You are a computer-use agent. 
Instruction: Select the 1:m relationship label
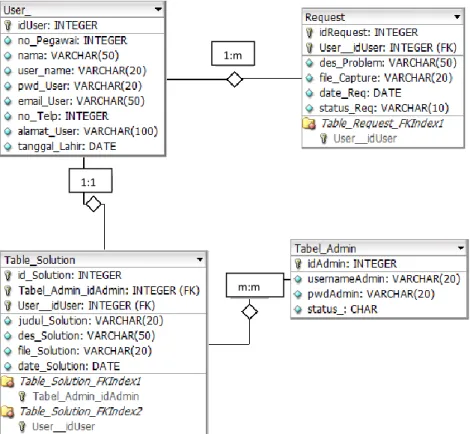click(x=233, y=53)
